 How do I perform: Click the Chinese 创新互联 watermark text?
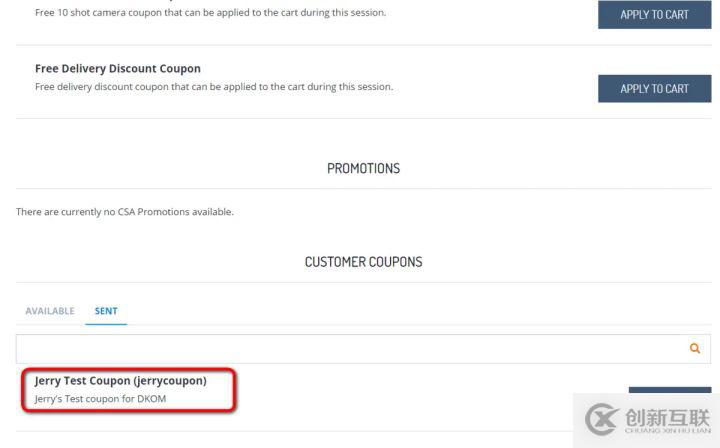[x=668, y=417]
